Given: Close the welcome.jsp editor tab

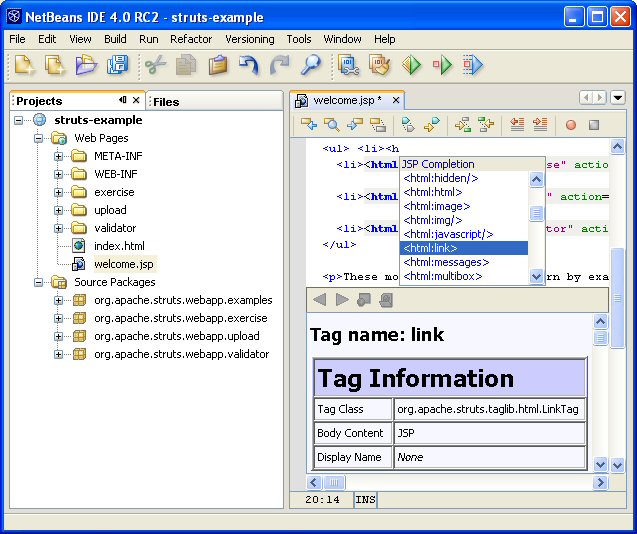Looking at the screenshot, I should click(x=396, y=100).
